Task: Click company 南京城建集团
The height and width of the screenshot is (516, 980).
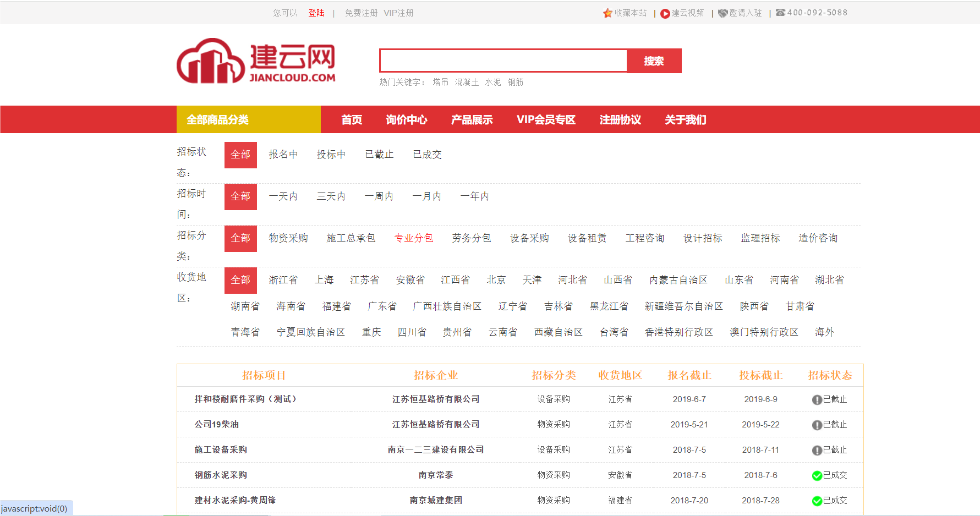Action: tap(436, 501)
